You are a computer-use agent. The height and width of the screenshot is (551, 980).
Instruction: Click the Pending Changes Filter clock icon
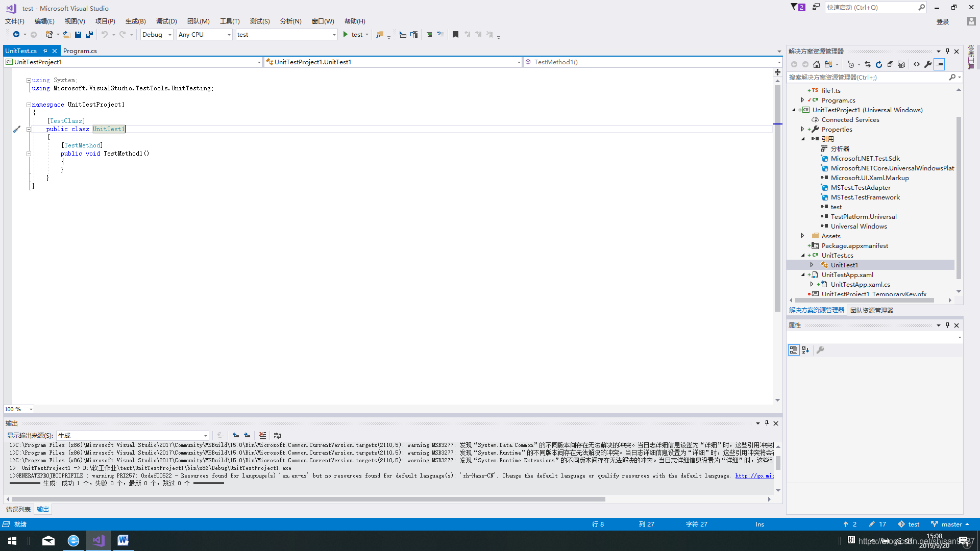[850, 64]
